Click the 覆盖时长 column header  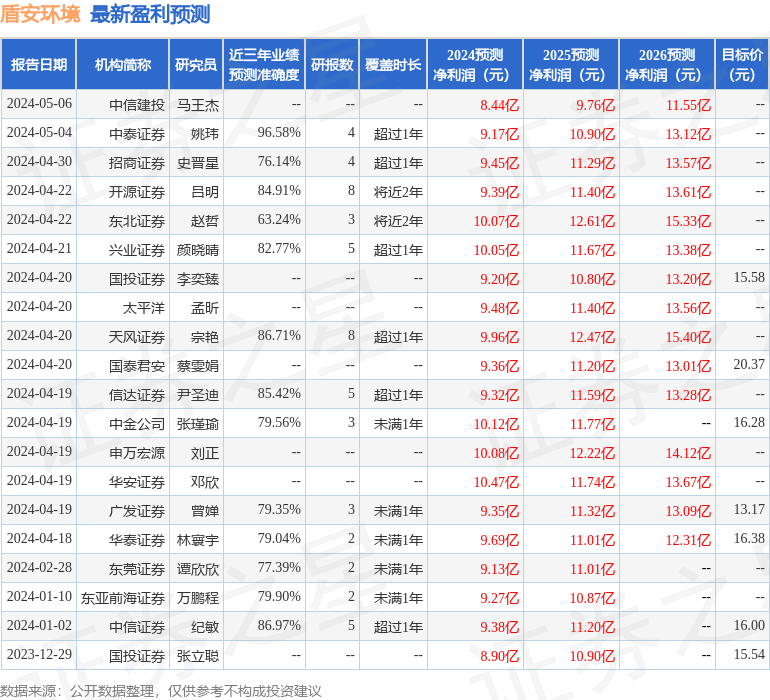(x=393, y=64)
